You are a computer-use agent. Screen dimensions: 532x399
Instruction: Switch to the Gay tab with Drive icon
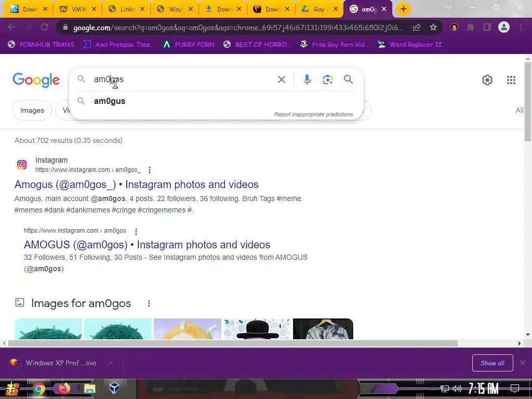click(x=320, y=9)
